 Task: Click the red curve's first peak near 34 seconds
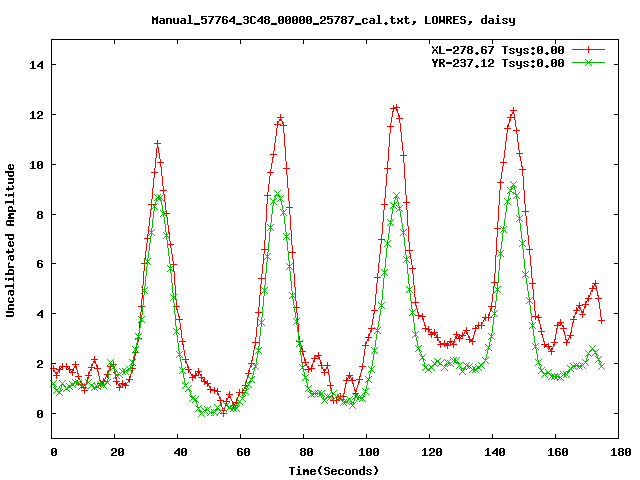point(158,144)
